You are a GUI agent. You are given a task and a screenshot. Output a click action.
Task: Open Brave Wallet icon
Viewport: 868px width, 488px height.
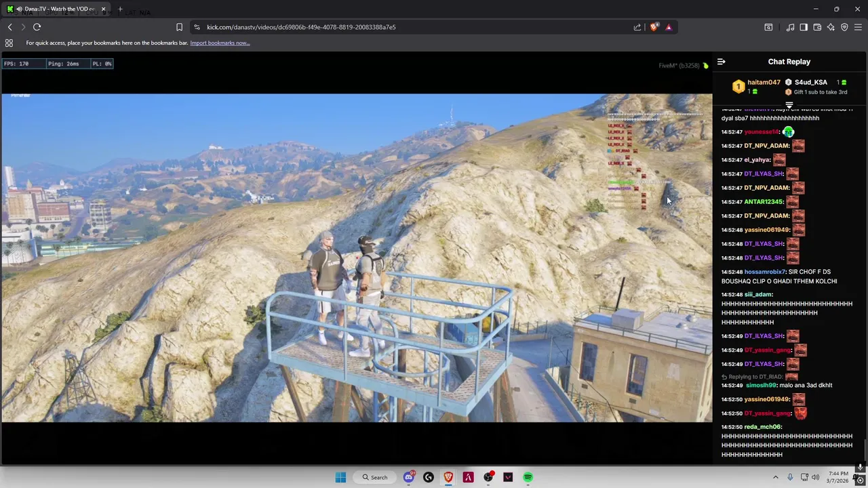pyautogui.click(x=817, y=27)
